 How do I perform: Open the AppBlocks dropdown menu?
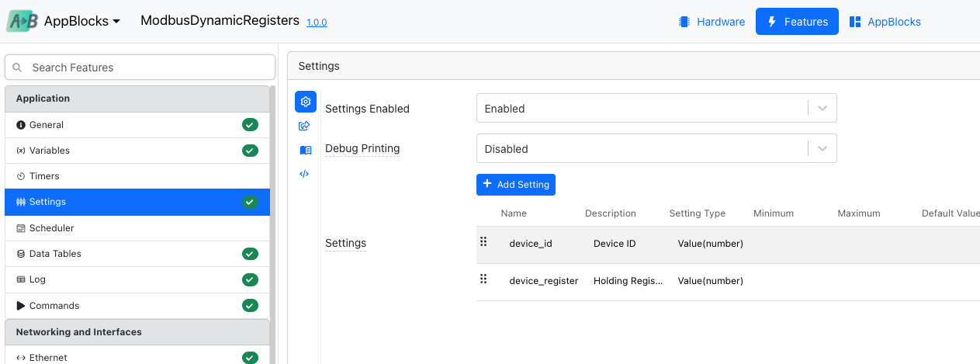click(x=82, y=22)
